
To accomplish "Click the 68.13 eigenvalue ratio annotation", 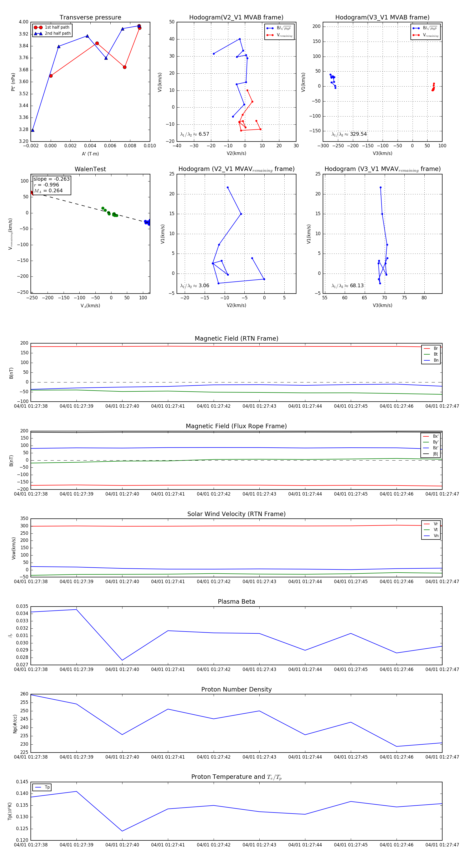I will 347,285.
